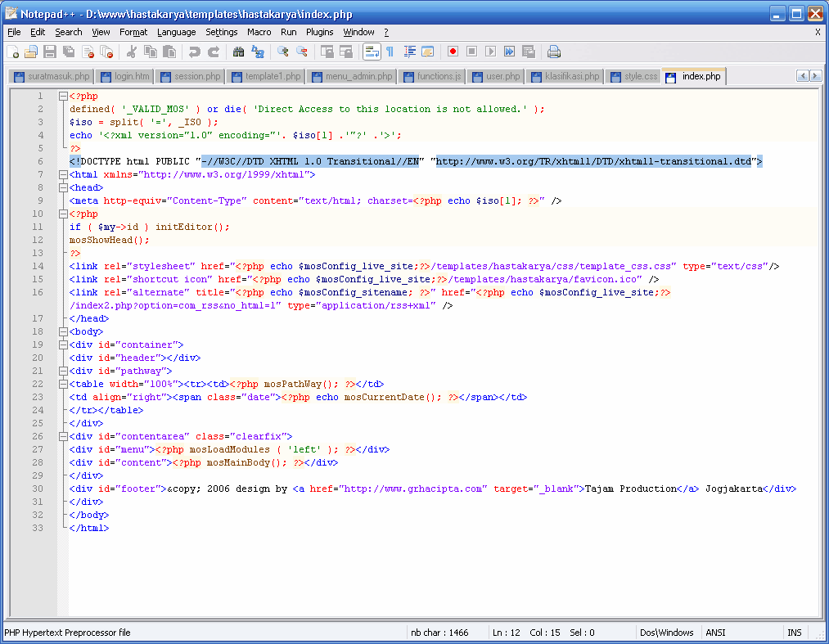Image resolution: width=829 pixels, height=644 pixels.
Task: Click the Close file toolbar icon
Action: [88, 52]
